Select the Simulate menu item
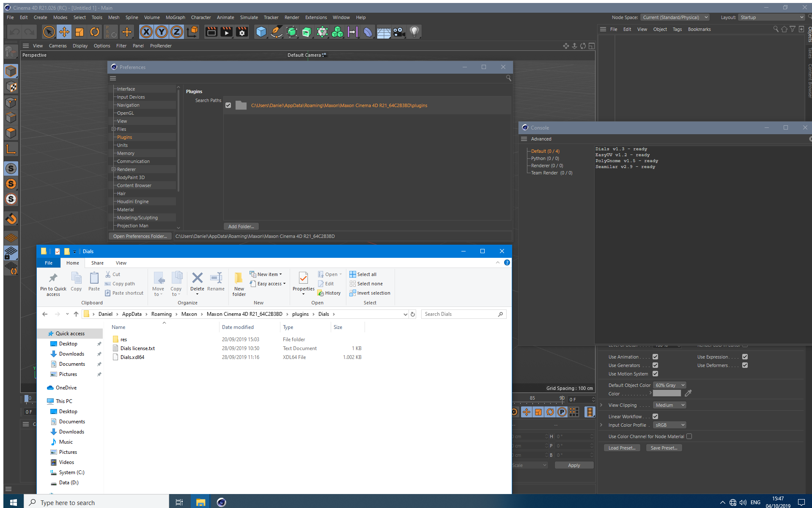812x508 pixels. [x=248, y=17]
